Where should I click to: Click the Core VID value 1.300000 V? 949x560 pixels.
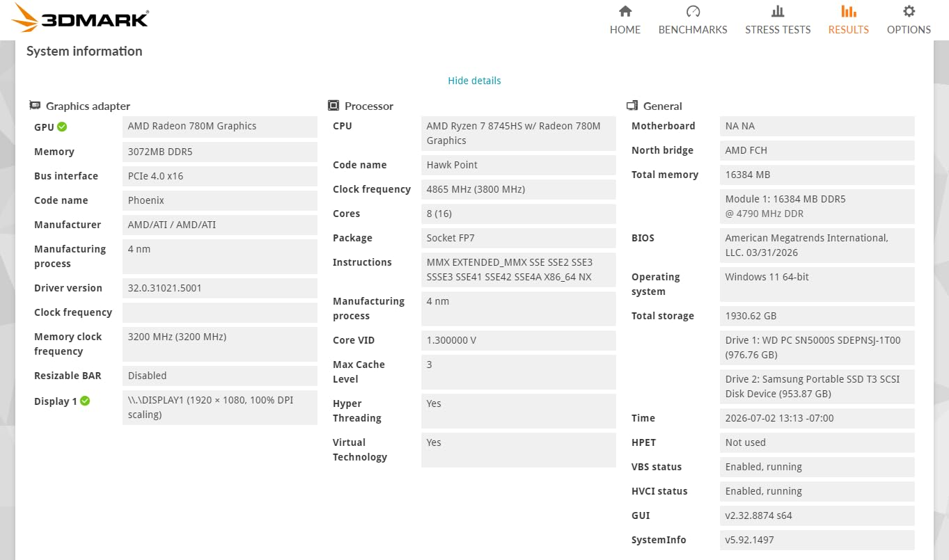pyautogui.click(x=519, y=340)
